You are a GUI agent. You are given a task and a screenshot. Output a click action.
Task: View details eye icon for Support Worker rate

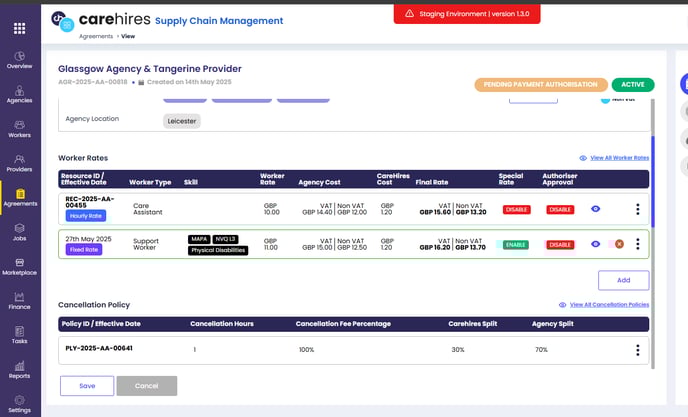(595, 244)
